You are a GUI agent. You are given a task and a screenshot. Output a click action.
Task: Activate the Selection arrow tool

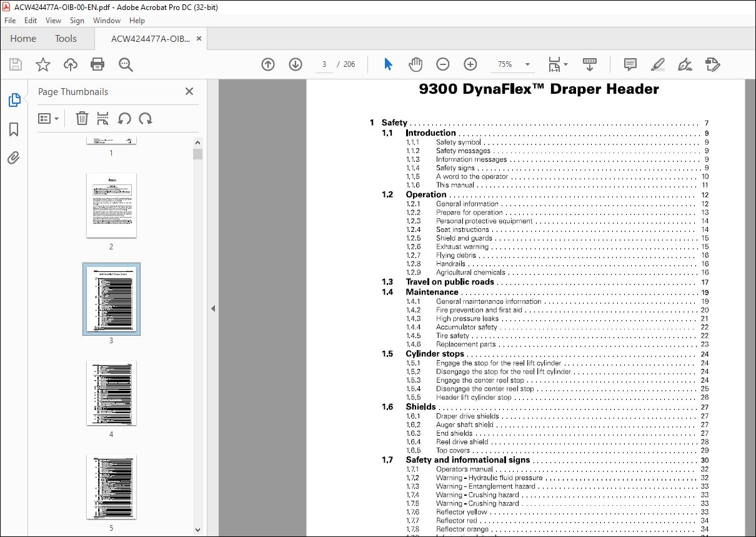[x=388, y=64]
